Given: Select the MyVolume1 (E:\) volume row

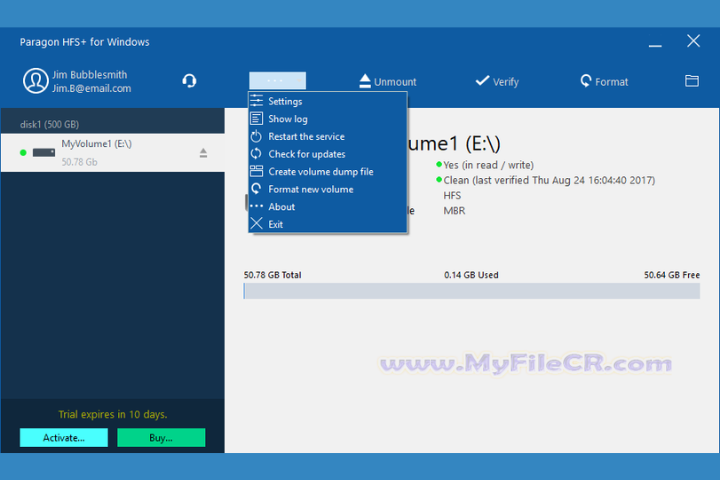Looking at the screenshot, I should 112,152.
